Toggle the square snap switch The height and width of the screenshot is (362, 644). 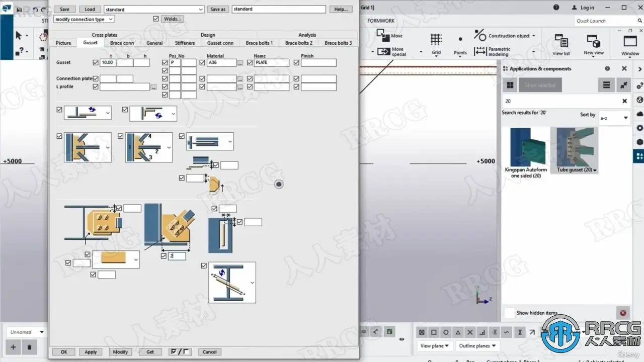coord(434,332)
